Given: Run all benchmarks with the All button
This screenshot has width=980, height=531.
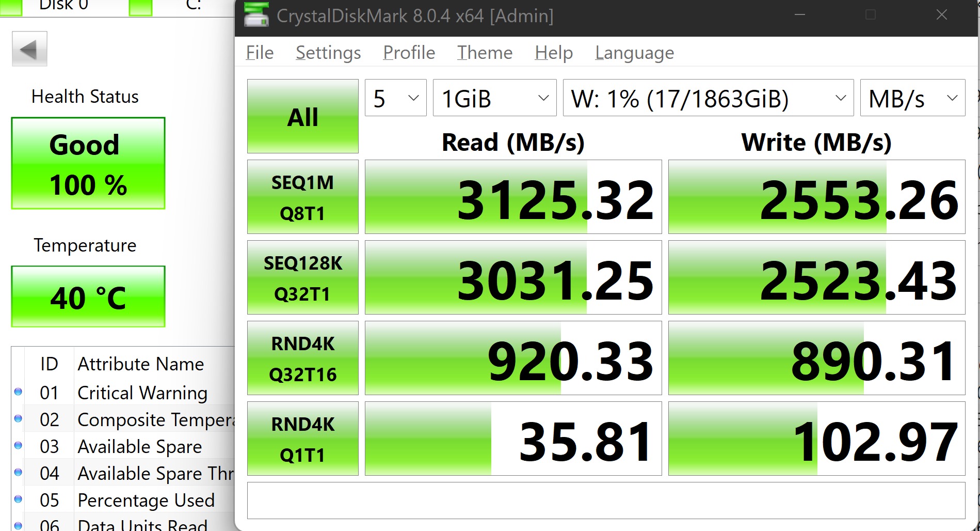Looking at the screenshot, I should [x=302, y=116].
